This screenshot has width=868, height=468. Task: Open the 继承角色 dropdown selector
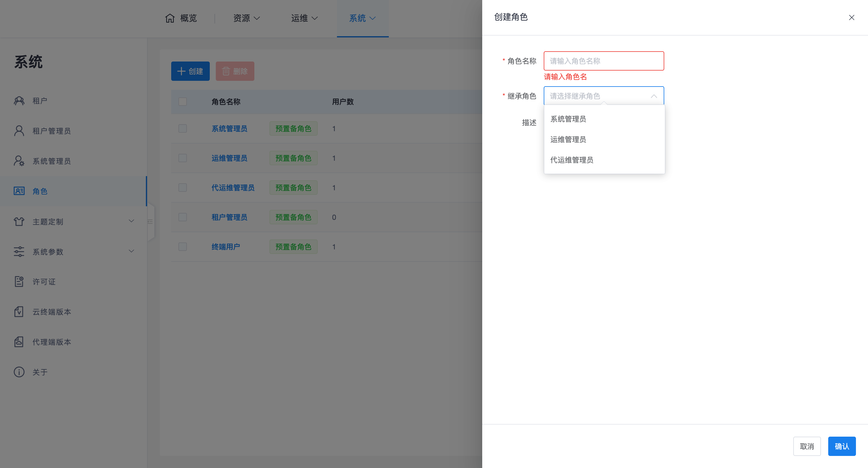pyautogui.click(x=604, y=96)
